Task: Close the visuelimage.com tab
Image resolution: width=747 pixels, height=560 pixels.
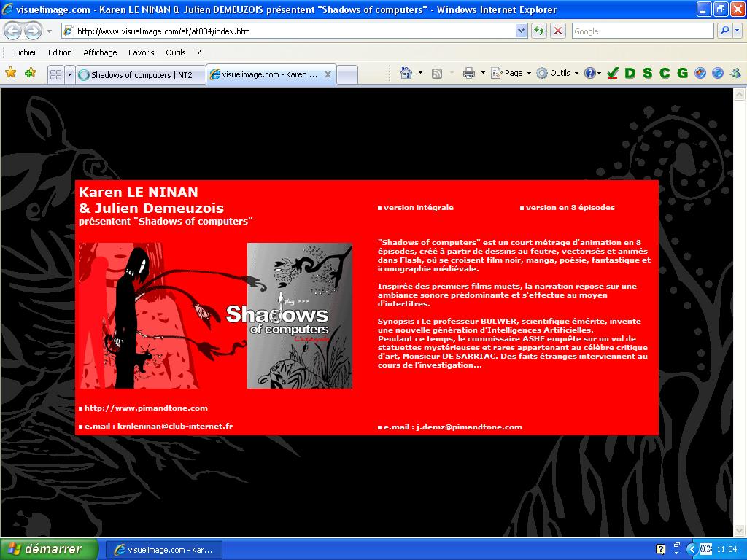Action: [328, 74]
